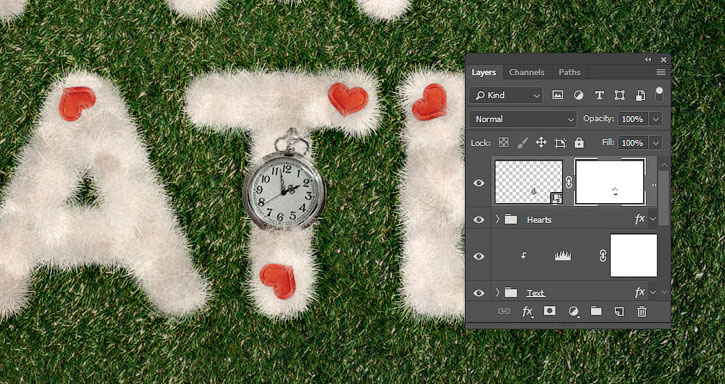Filter for smart objects icon
The width and height of the screenshot is (725, 384).
[x=640, y=95]
